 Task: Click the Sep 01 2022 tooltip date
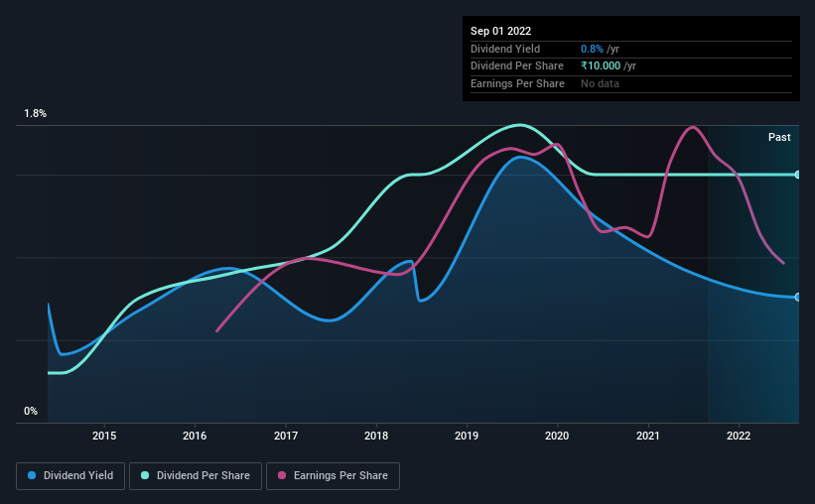coord(500,31)
